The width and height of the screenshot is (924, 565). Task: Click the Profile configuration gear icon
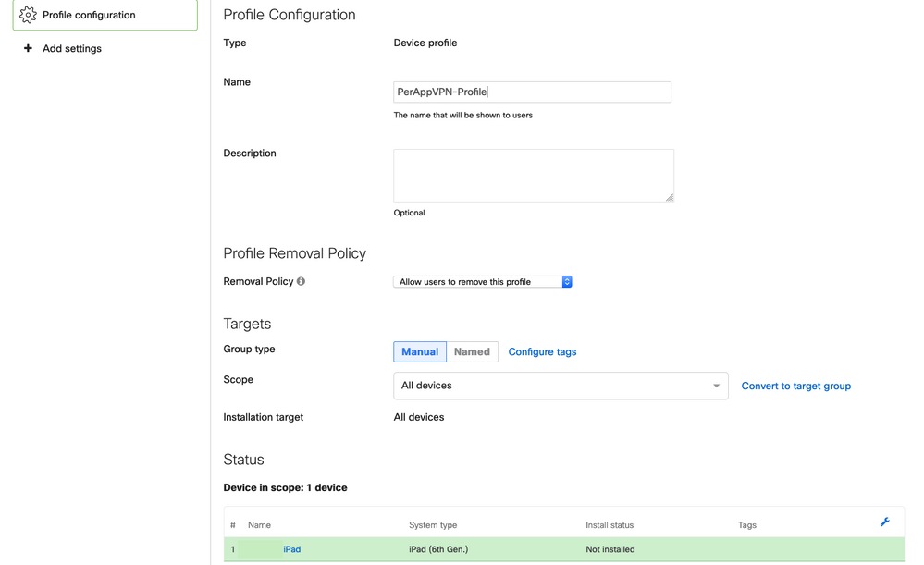coord(28,15)
